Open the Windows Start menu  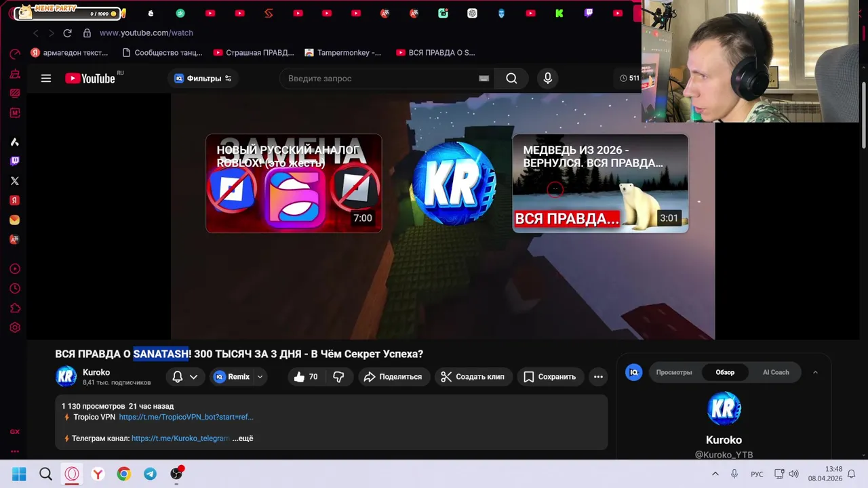(19, 474)
